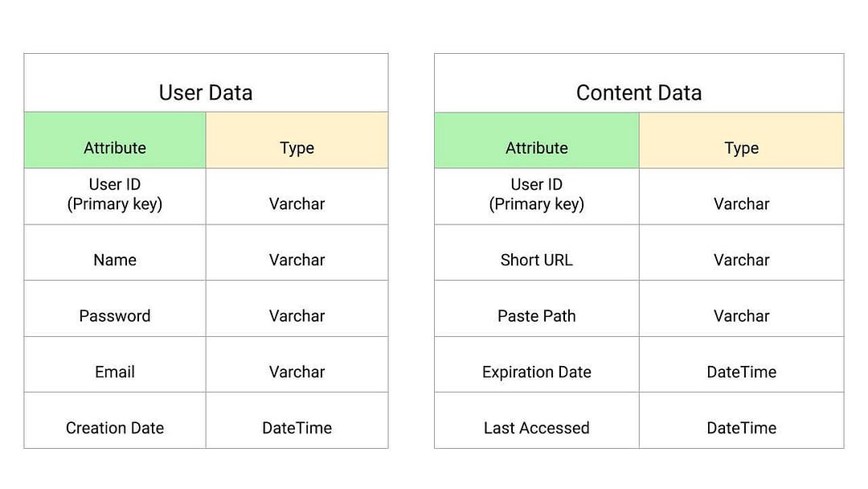Image resolution: width=868 pixels, height=489 pixels.
Task: Select the Password attribute cell
Action: click(x=115, y=316)
